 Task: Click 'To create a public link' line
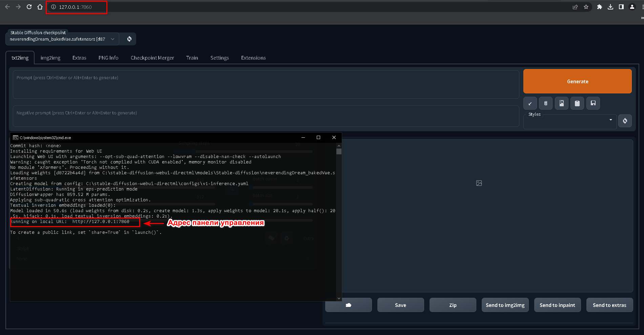coord(86,232)
